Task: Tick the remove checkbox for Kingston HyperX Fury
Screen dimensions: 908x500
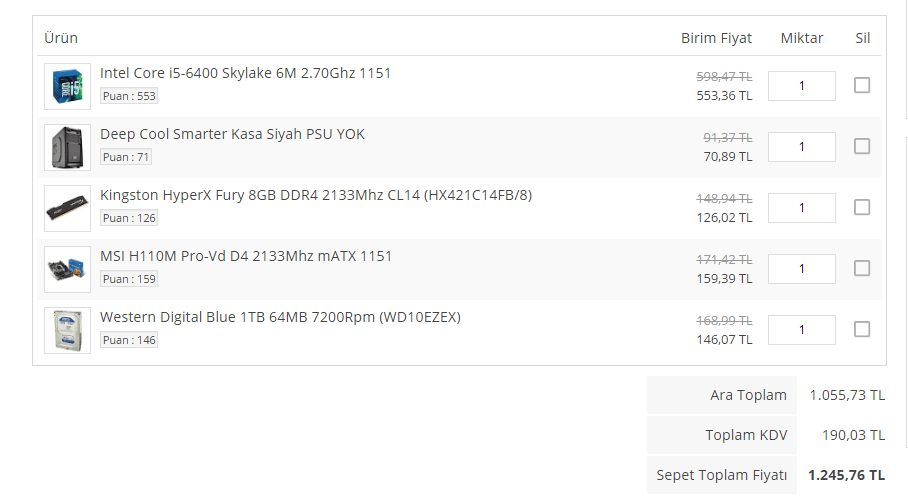Action: click(862, 207)
